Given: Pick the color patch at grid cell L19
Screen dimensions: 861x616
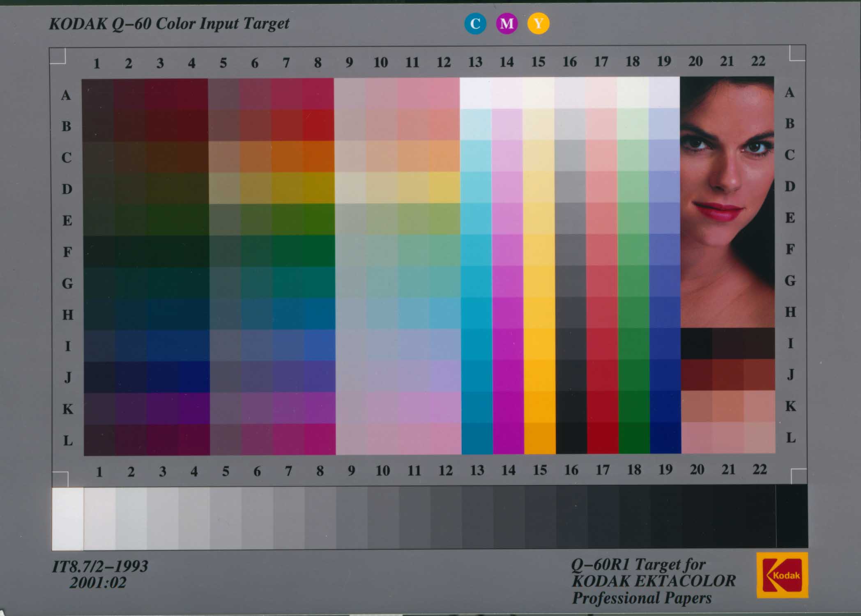Looking at the screenshot, I should tap(666, 438).
